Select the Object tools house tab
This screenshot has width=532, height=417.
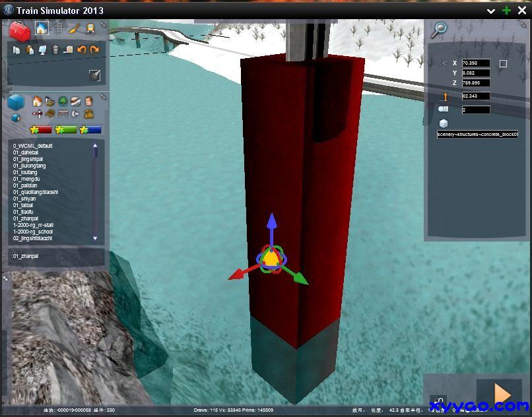(42, 28)
